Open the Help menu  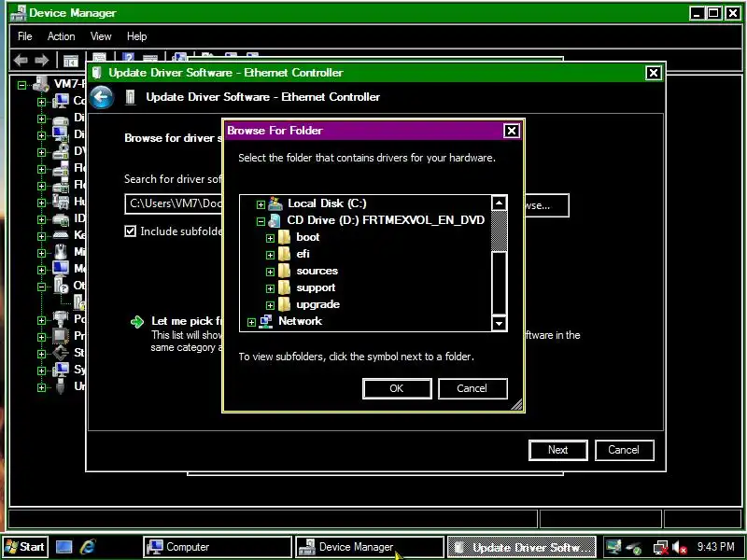pyautogui.click(x=136, y=36)
